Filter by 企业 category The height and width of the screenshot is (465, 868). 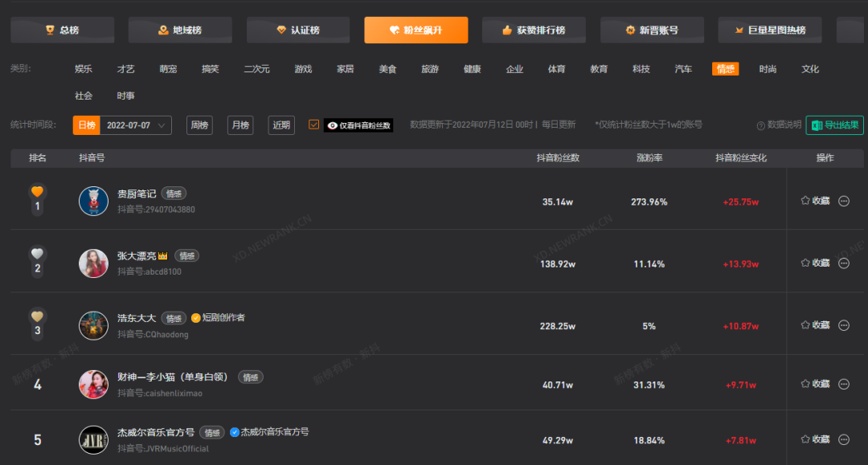pos(514,69)
